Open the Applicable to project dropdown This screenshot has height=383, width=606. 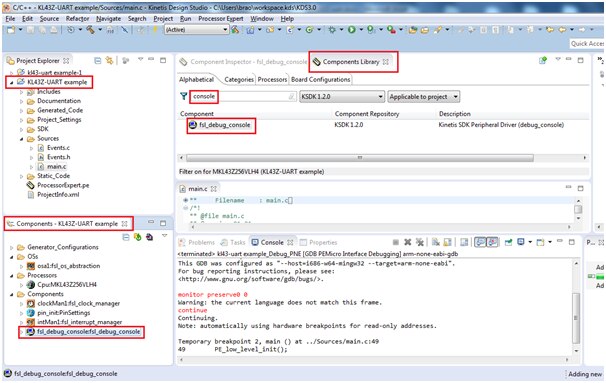coord(424,97)
